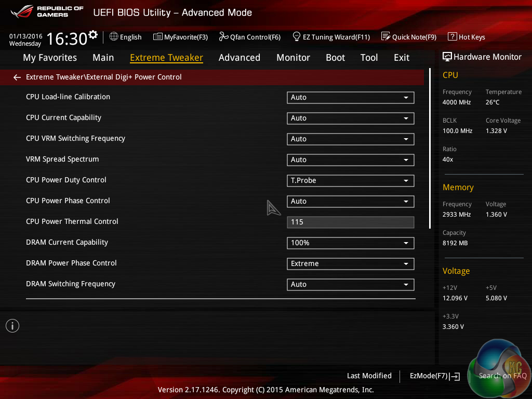Image resolution: width=532 pixels, height=399 pixels.
Task: Click the EzMode exit arrow icon
Action: coord(455,376)
